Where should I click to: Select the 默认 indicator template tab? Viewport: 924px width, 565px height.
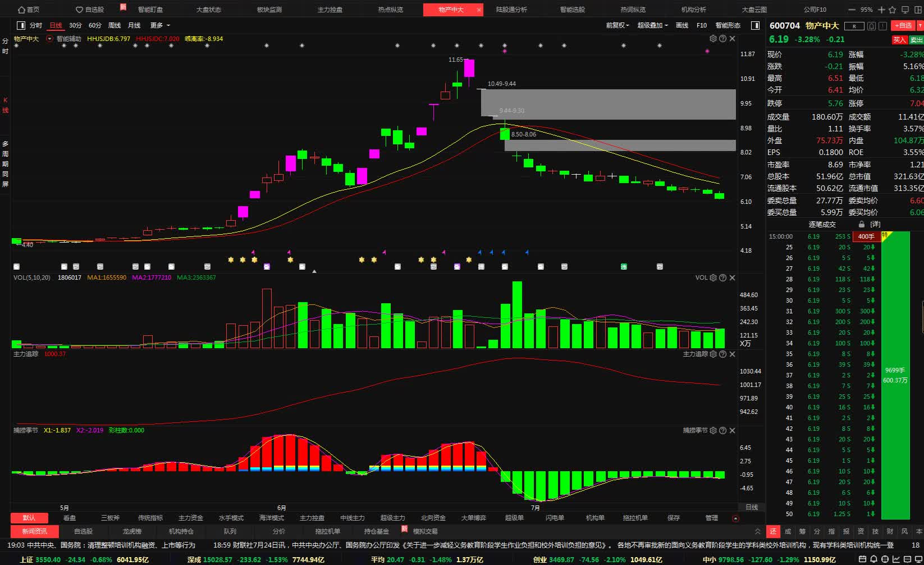[x=29, y=518]
